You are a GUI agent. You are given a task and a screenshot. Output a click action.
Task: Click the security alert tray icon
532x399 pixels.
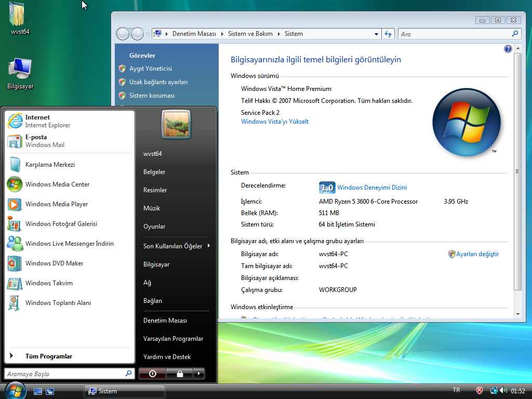click(479, 391)
